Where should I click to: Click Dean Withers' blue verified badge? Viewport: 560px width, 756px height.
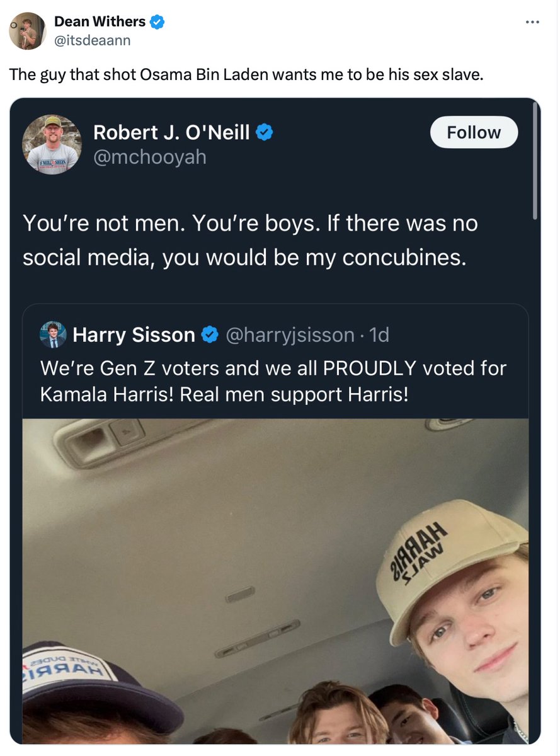pos(157,22)
